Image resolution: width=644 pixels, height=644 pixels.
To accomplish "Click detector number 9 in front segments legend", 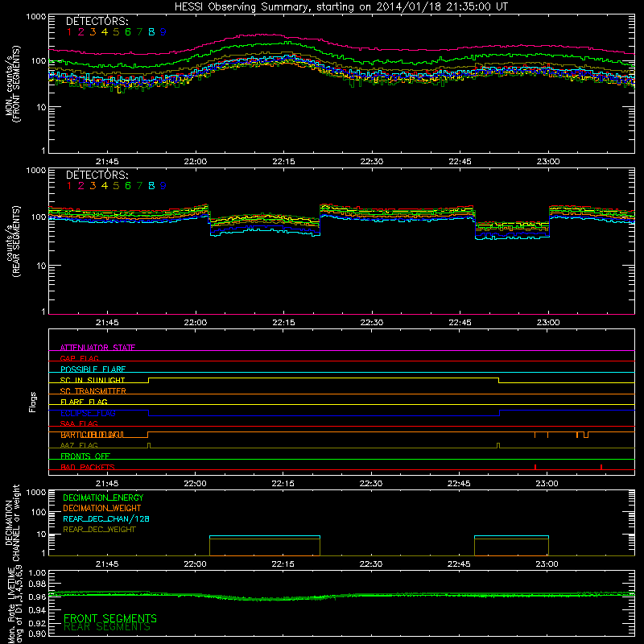I will 163,32.
